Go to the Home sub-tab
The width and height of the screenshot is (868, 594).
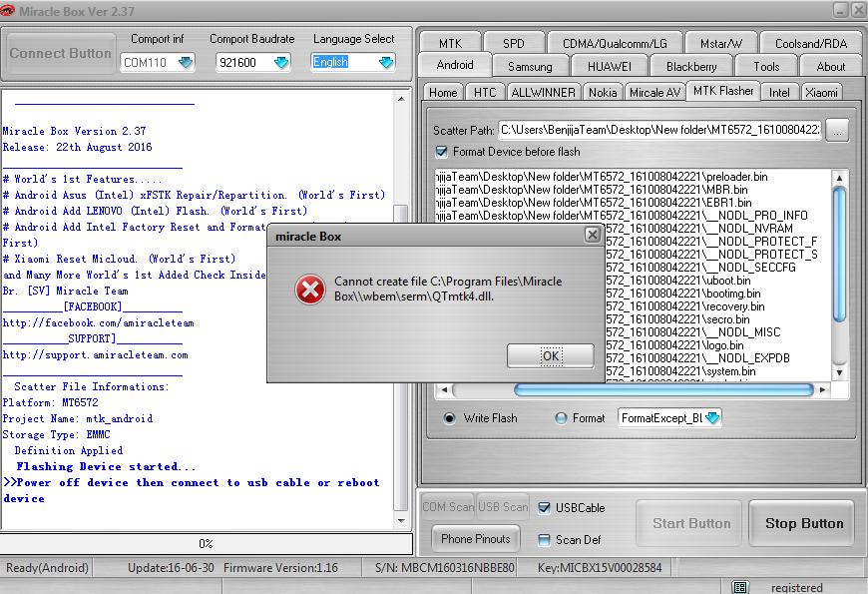[443, 93]
